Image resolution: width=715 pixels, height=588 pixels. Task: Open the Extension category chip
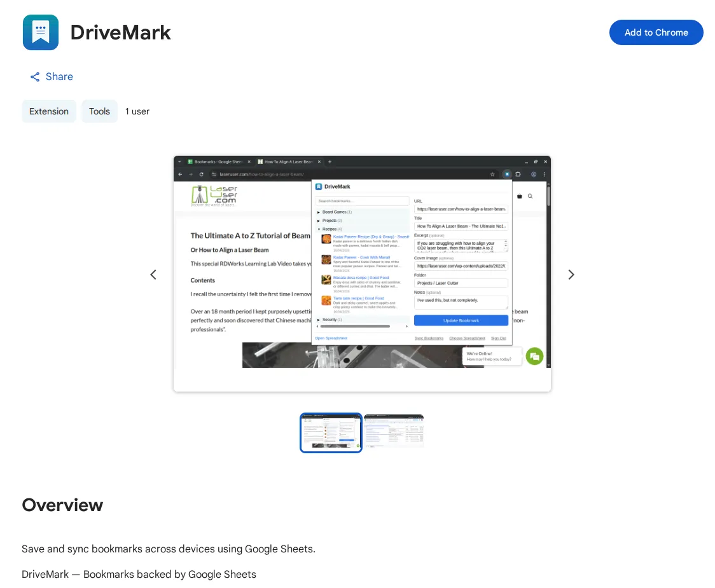point(49,111)
